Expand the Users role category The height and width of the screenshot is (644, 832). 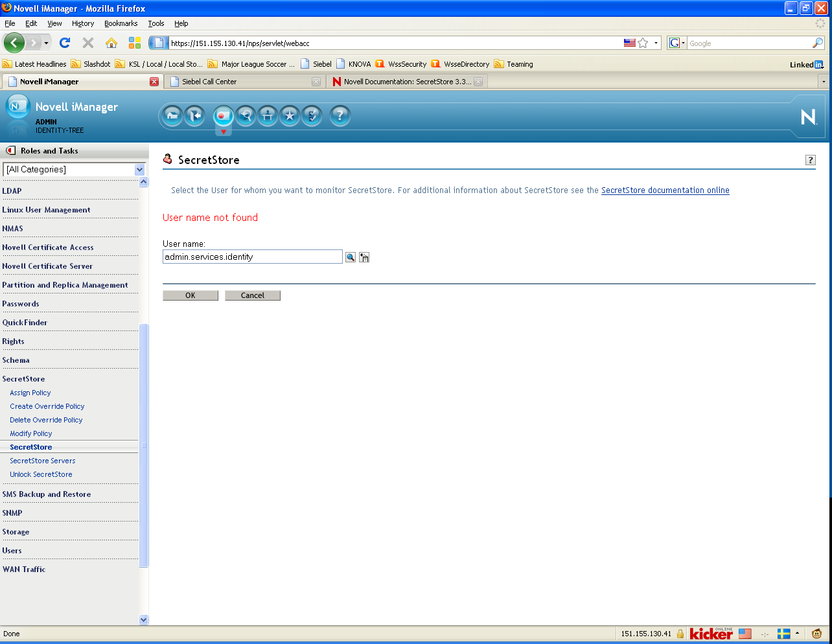(x=12, y=551)
